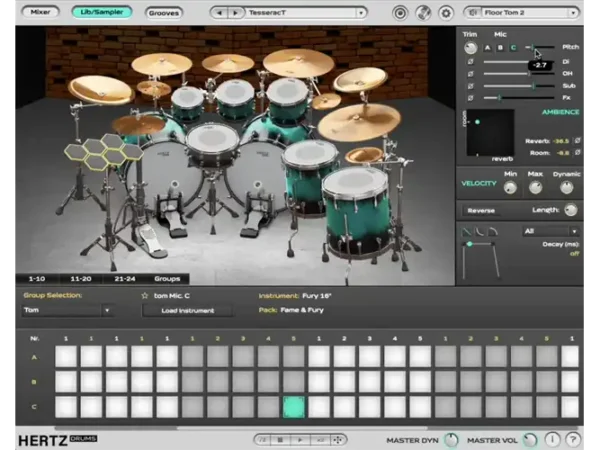Toggle the Room mute button
The height and width of the screenshot is (450, 600).
(577, 153)
